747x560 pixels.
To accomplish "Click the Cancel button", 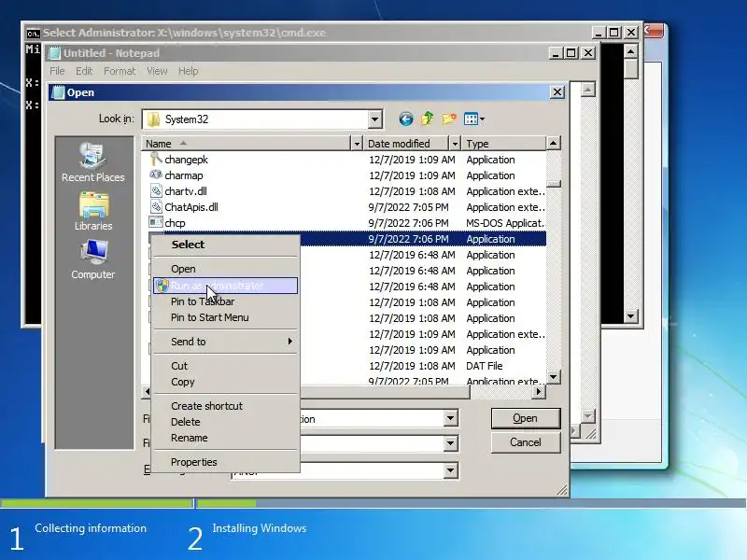I will coord(526,442).
